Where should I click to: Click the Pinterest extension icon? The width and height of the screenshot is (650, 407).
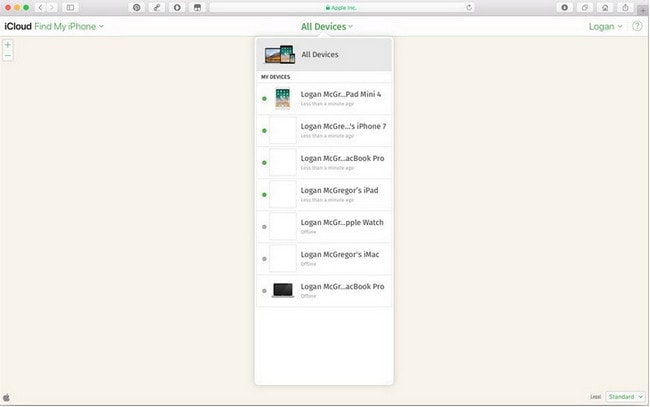pyautogui.click(x=136, y=7)
